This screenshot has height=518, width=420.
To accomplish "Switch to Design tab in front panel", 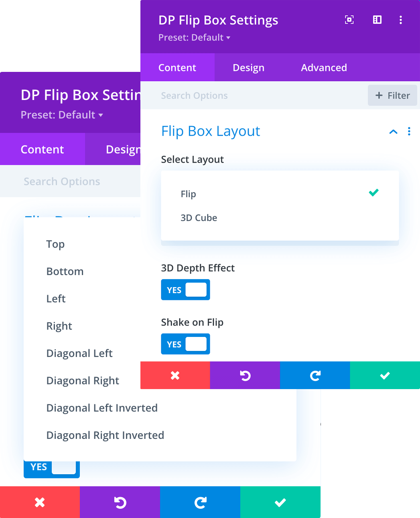I will click(x=248, y=67).
